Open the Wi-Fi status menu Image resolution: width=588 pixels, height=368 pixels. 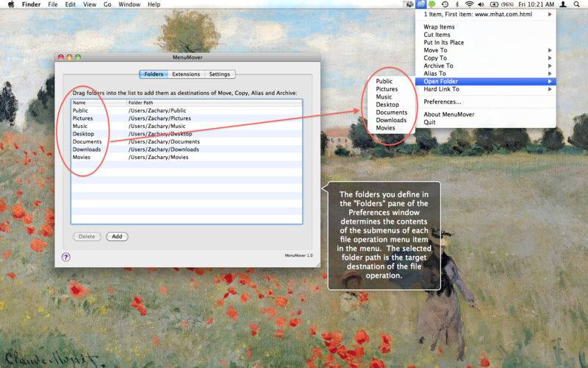pos(469,4)
